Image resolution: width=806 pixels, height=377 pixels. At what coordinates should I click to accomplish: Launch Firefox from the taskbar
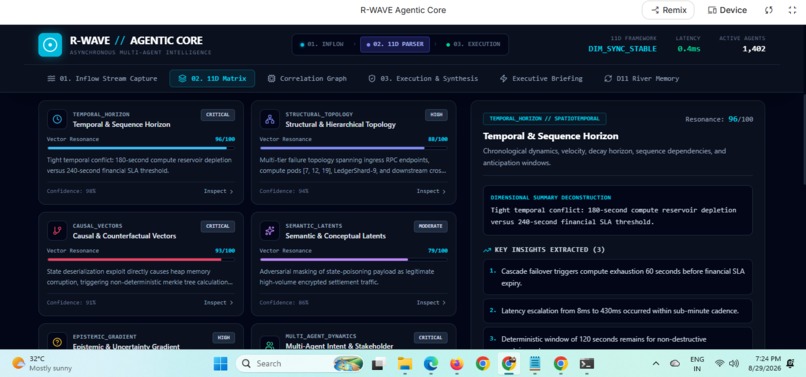pyautogui.click(x=456, y=364)
